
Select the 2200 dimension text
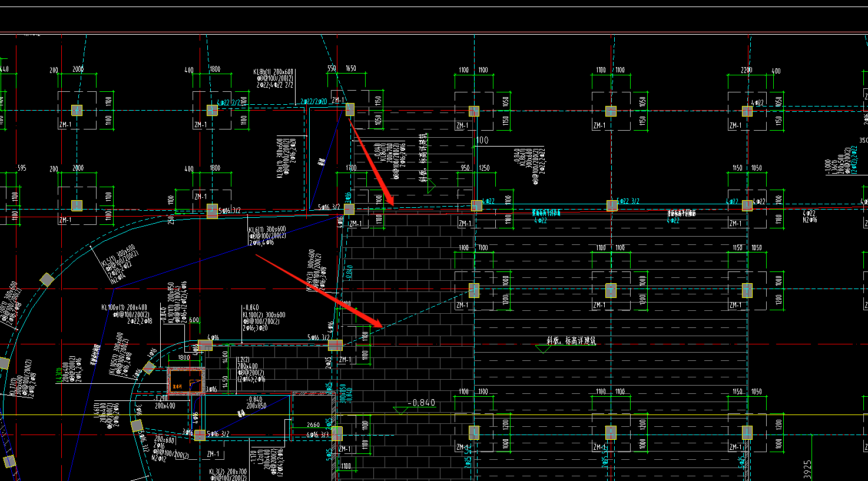pos(747,71)
